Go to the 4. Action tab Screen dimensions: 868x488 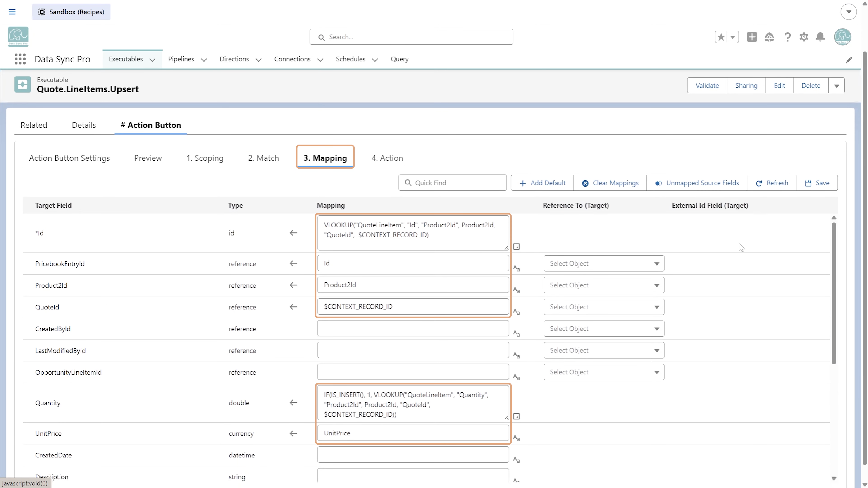click(387, 158)
